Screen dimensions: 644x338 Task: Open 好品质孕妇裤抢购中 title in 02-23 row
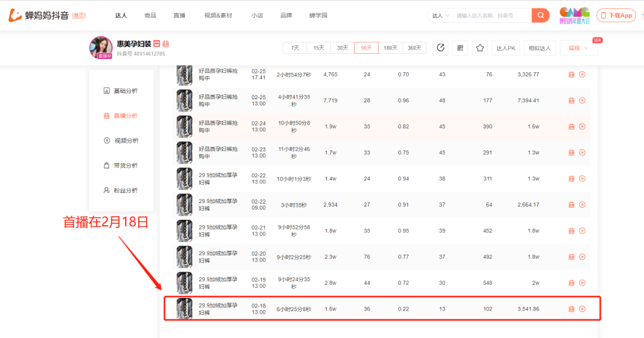point(218,152)
